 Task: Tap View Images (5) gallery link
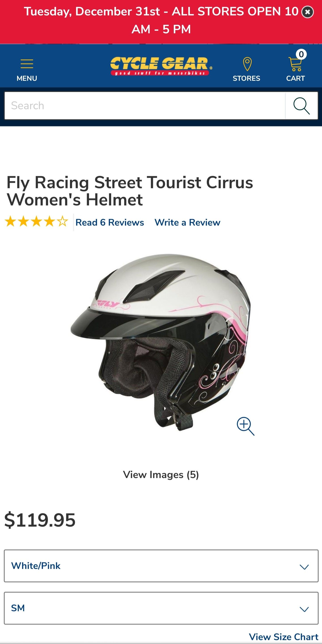tap(161, 475)
